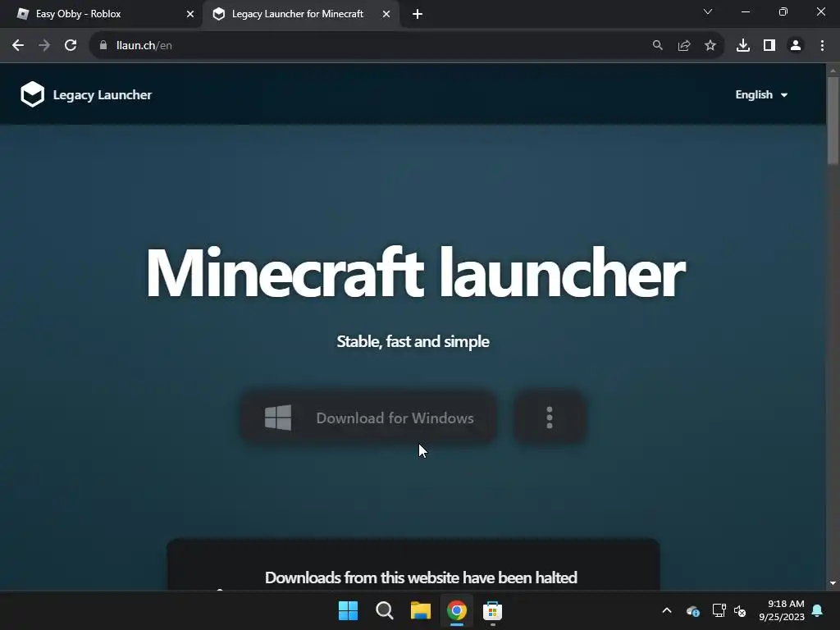Open Chrome downloads tray icon
This screenshot has width=840, height=630.
coord(743,46)
